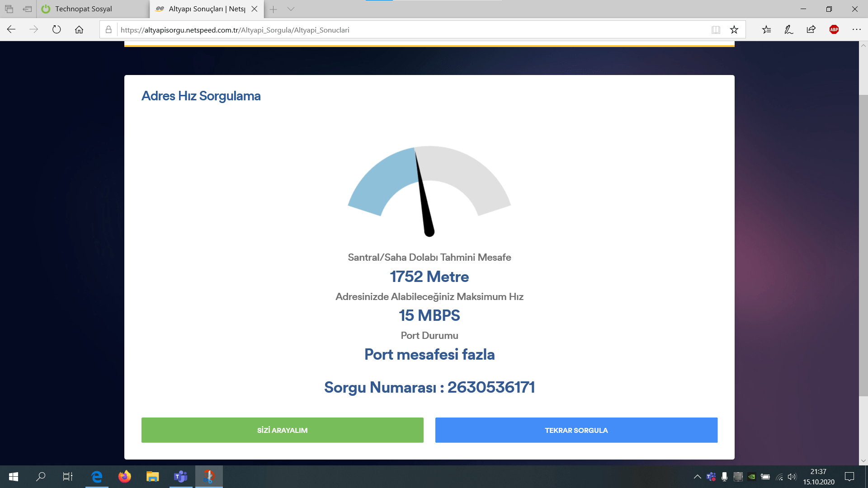Add page to favorites star icon
The height and width of the screenshot is (488, 868).
pyautogui.click(x=734, y=30)
